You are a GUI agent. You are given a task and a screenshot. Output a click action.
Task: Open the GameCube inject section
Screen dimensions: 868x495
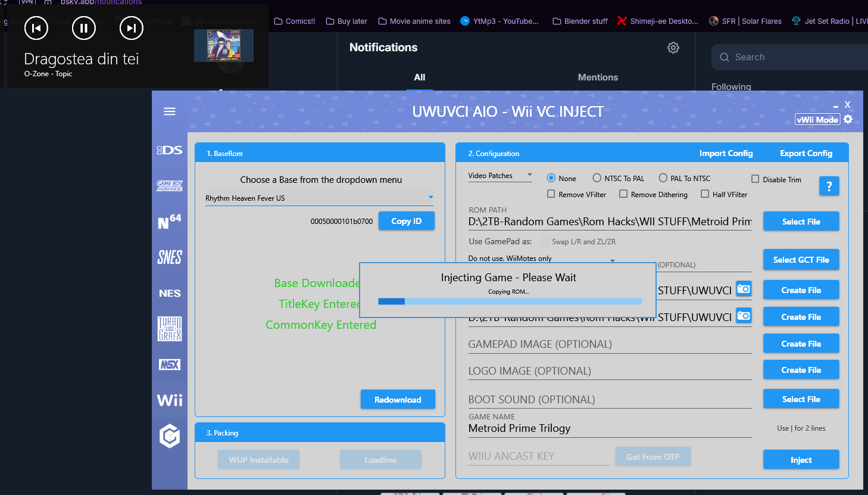click(170, 436)
